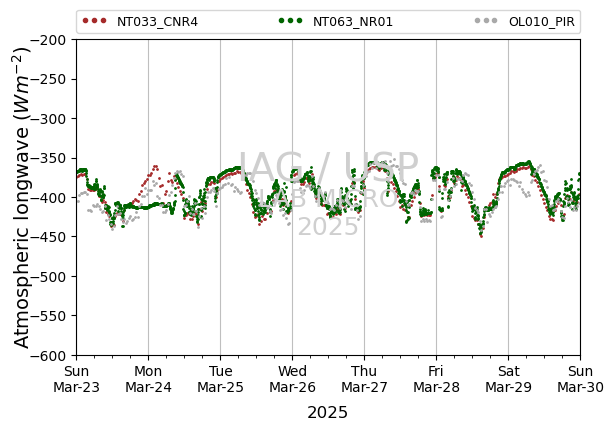Click the −500 y-axis tick label

click(x=50, y=277)
